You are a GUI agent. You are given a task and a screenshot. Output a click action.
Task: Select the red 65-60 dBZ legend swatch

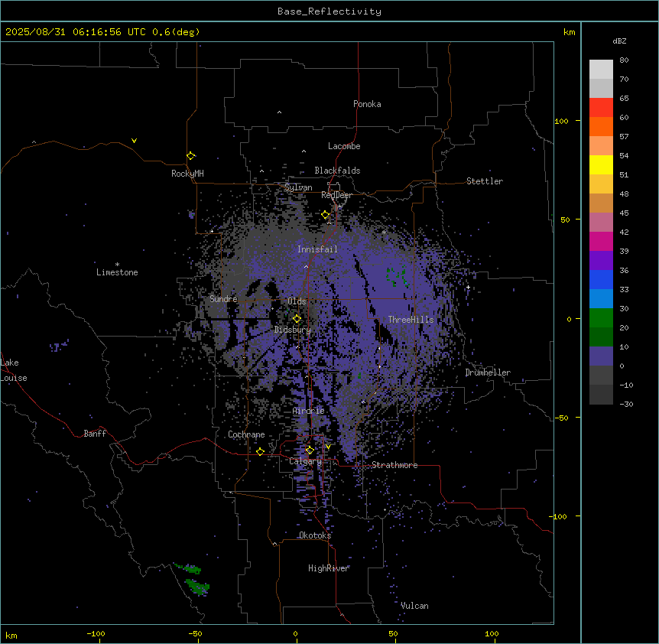pyautogui.click(x=601, y=107)
